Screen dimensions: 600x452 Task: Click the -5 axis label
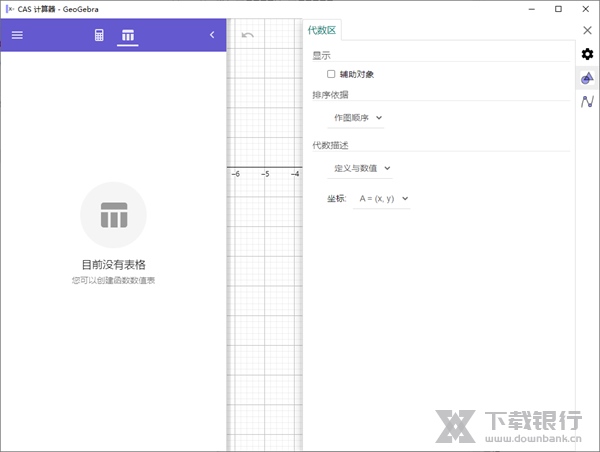[265, 174]
